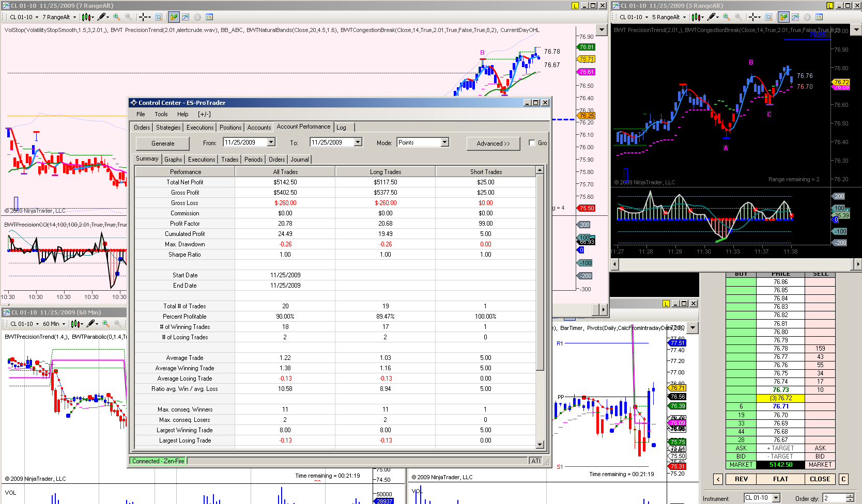This screenshot has width=862, height=504.
Task: Click right arrow on 5 RangeAlt chart horizontal scrollbar
Action: (x=858, y=264)
